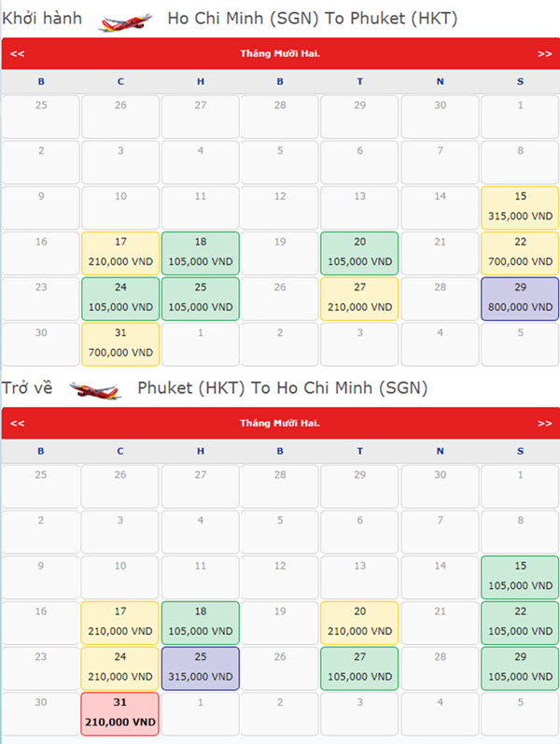The image size is (560, 744).
Task: Click Tháng Mười Hai header of departure calendar
Action: 280,53
